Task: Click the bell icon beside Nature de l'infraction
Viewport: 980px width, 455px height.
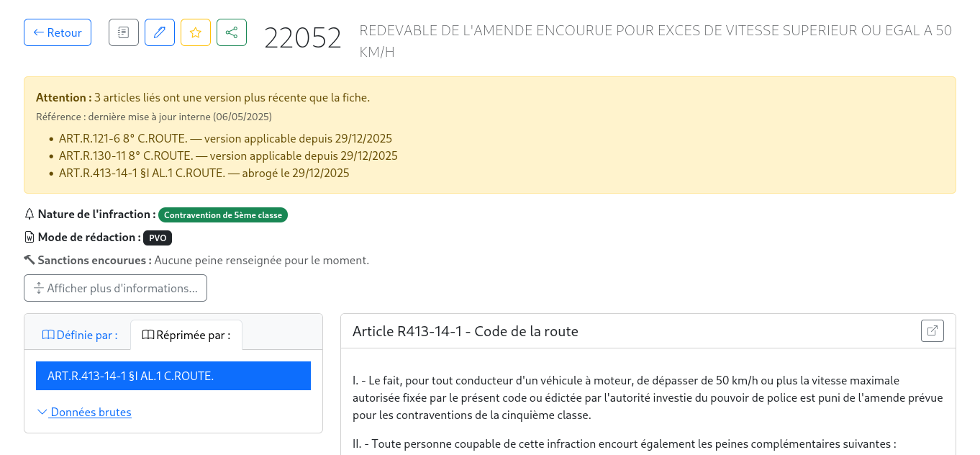Action: tap(29, 214)
